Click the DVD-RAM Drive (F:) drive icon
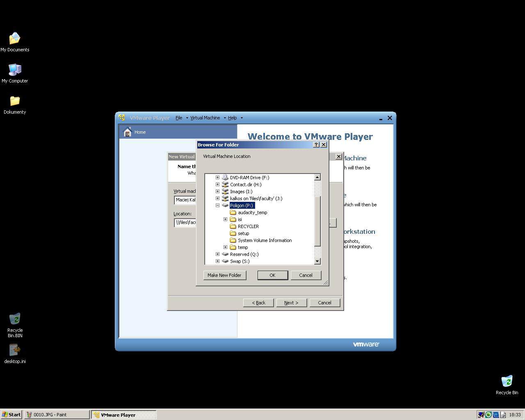525x420 pixels. coord(225,178)
